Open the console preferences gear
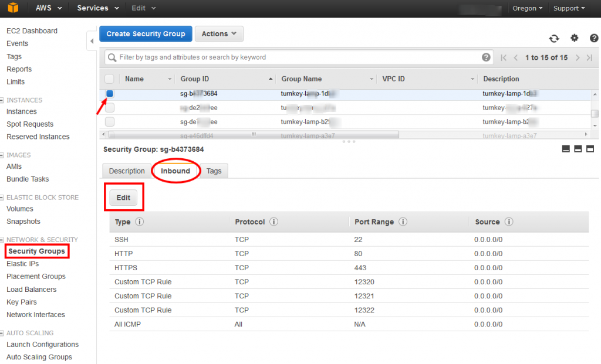Image resolution: width=601 pixels, height=364 pixels. (x=575, y=38)
